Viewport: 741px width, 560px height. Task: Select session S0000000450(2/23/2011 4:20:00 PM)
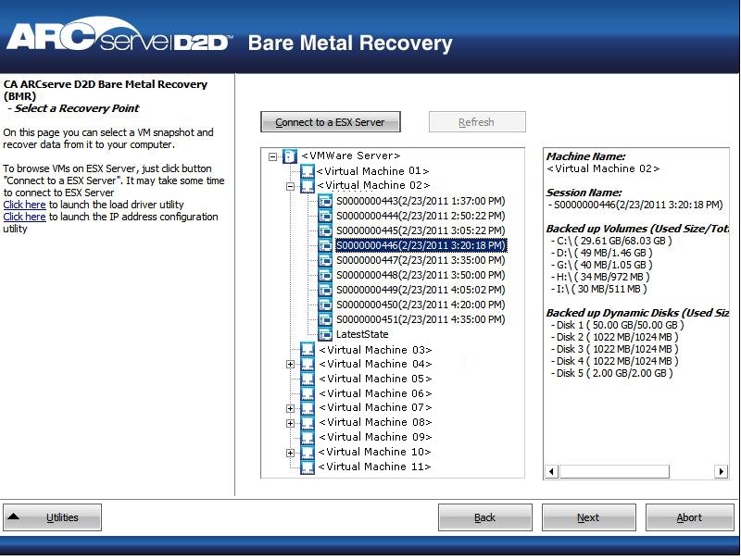click(x=421, y=305)
